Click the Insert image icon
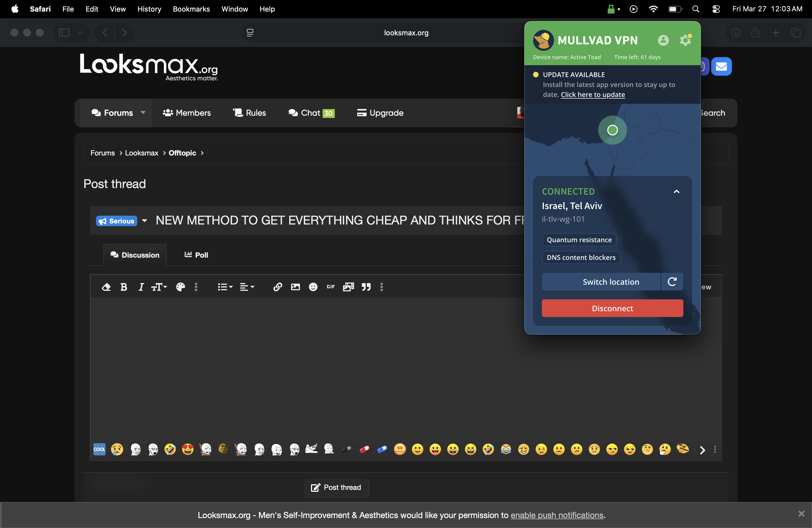The image size is (812, 528). pos(295,287)
